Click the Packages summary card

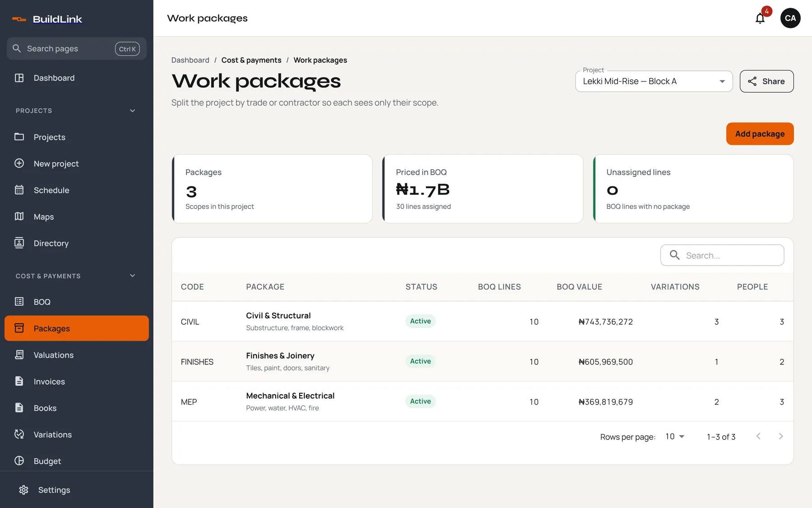tap(272, 189)
